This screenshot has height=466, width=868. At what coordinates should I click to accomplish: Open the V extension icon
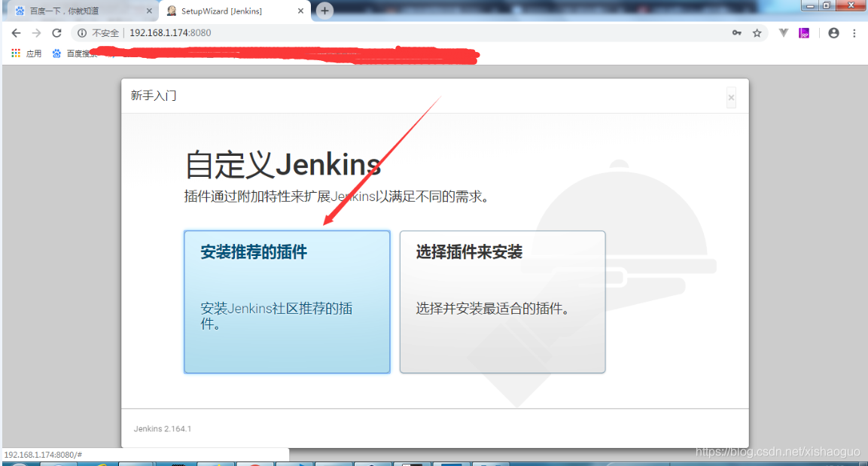coord(783,33)
